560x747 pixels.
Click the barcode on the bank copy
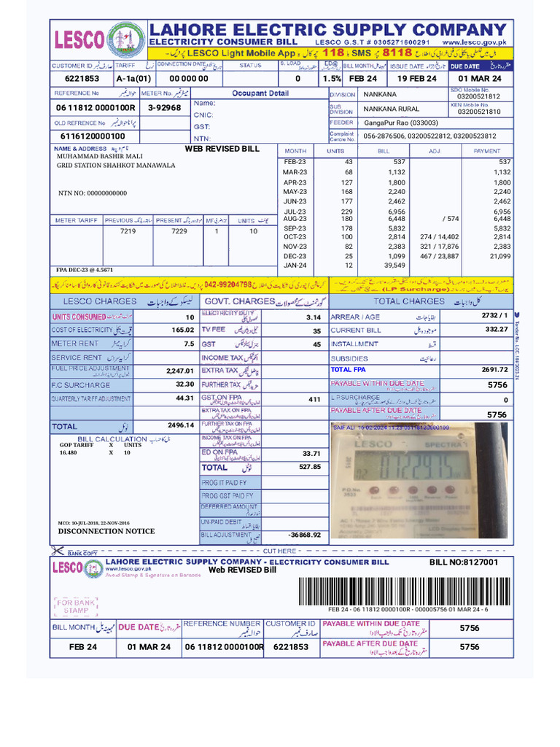pos(404,591)
